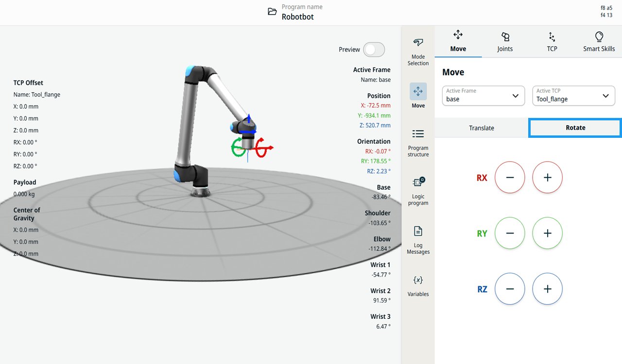
Task: Toggle the Preview switch
Action: click(374, 50)
